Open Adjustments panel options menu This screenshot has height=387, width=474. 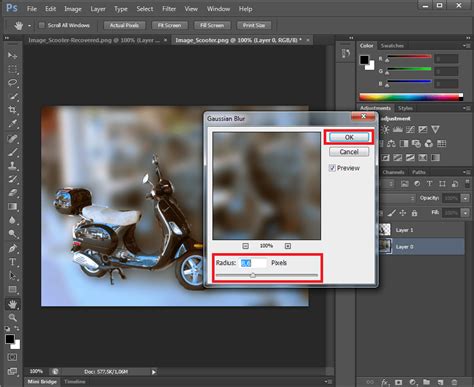[466, 108]
